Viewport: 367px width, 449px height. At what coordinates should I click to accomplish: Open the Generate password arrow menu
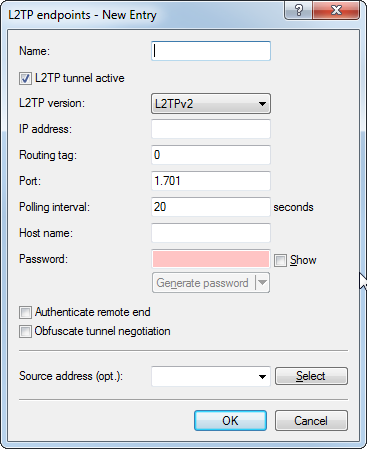click(262, 283)
